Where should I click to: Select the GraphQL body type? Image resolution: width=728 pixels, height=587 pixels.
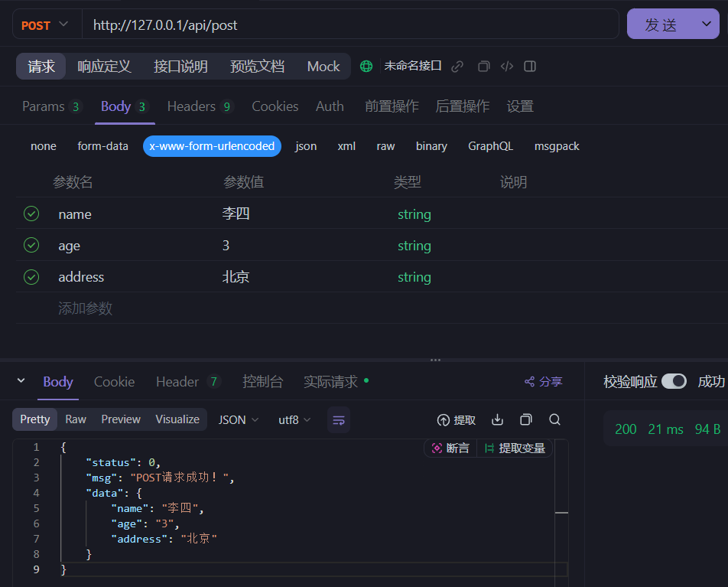click(x=490, y=146)
